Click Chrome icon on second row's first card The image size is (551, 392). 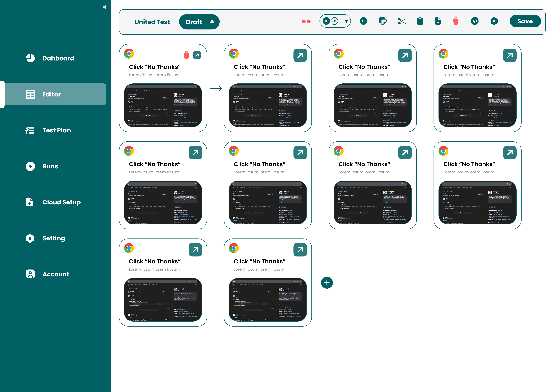tap(129, 151)
